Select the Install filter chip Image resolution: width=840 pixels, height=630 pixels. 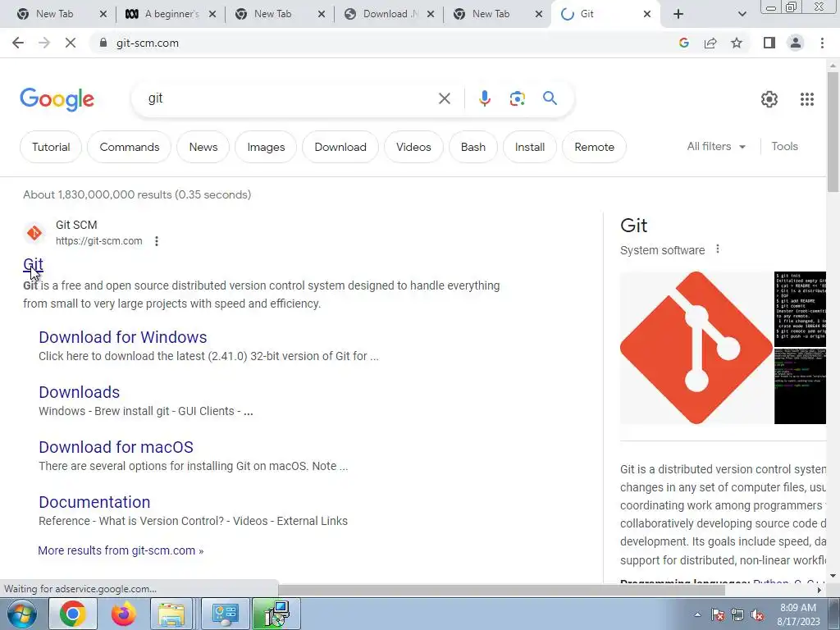point(530,147)
